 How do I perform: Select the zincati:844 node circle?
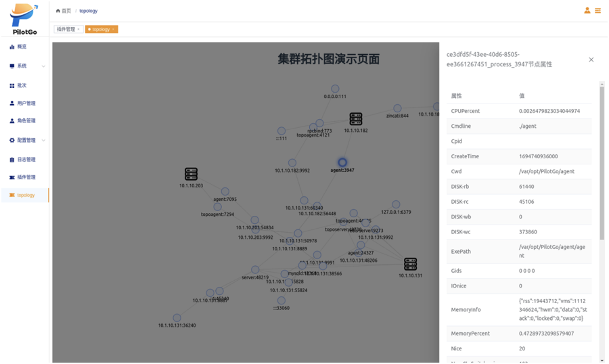pos(397,108)
